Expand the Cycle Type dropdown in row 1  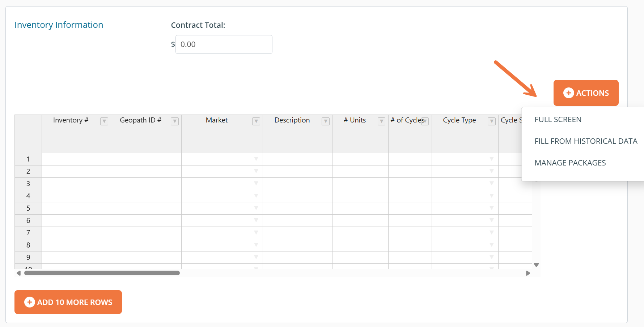(491, 159)
